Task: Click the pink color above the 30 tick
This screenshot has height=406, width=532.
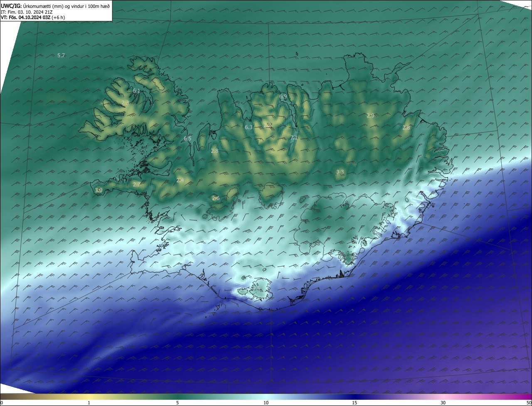Action: point(443,396)
